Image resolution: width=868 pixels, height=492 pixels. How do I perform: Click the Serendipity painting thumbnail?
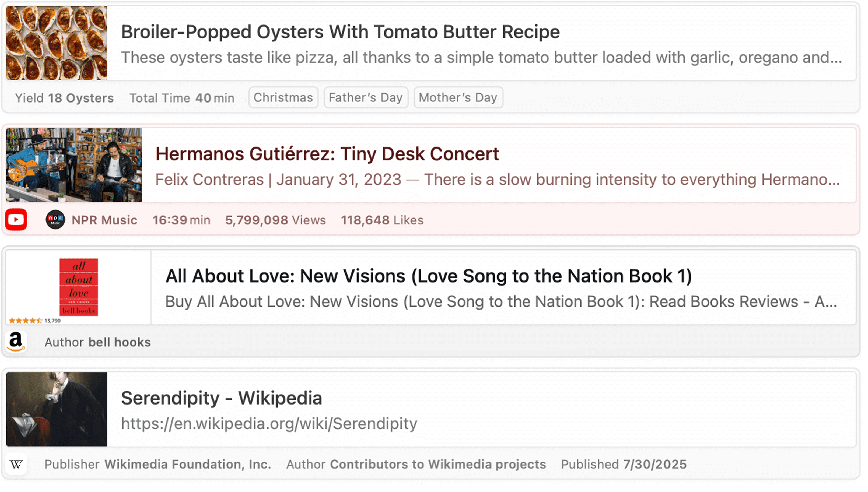point(57,409)
